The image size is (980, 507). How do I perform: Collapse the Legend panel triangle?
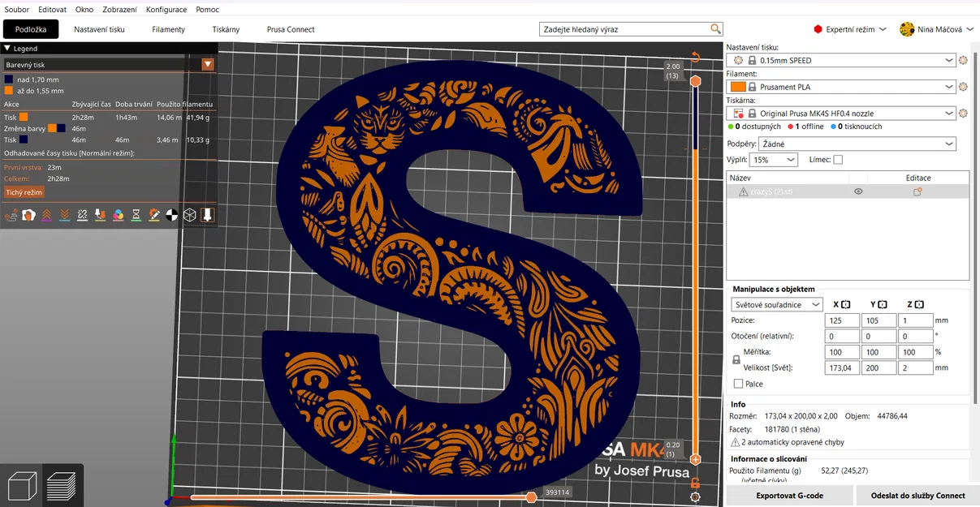(7, 49)
